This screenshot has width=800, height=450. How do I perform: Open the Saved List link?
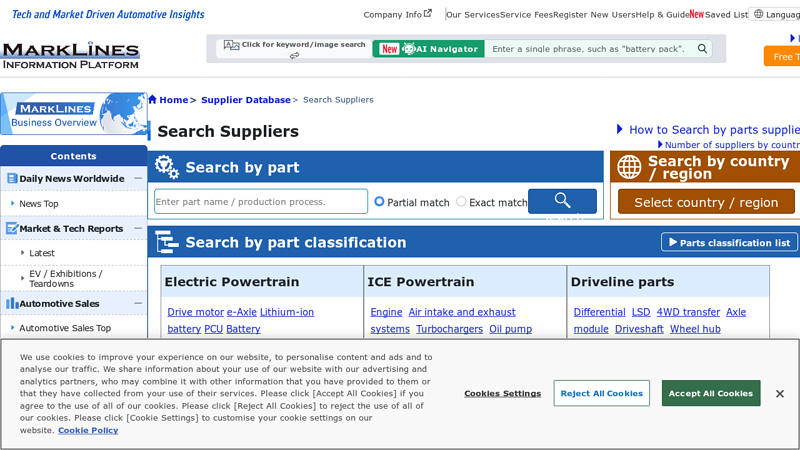(x=727, y=15)
